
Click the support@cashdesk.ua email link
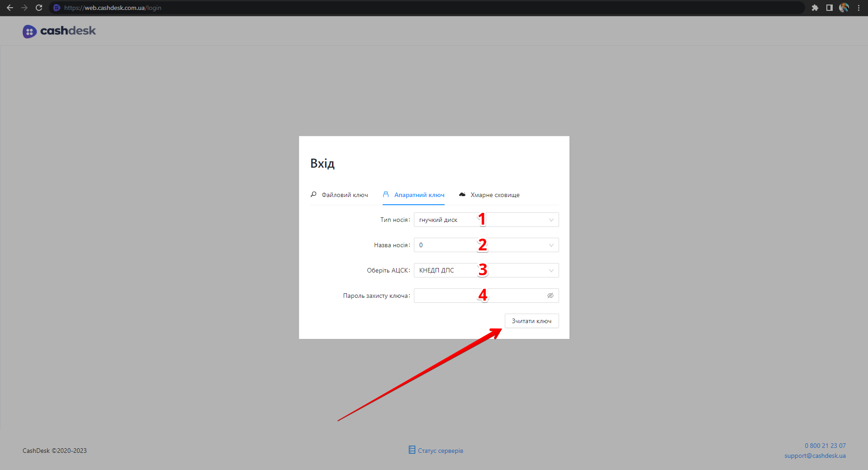(815, 456)
